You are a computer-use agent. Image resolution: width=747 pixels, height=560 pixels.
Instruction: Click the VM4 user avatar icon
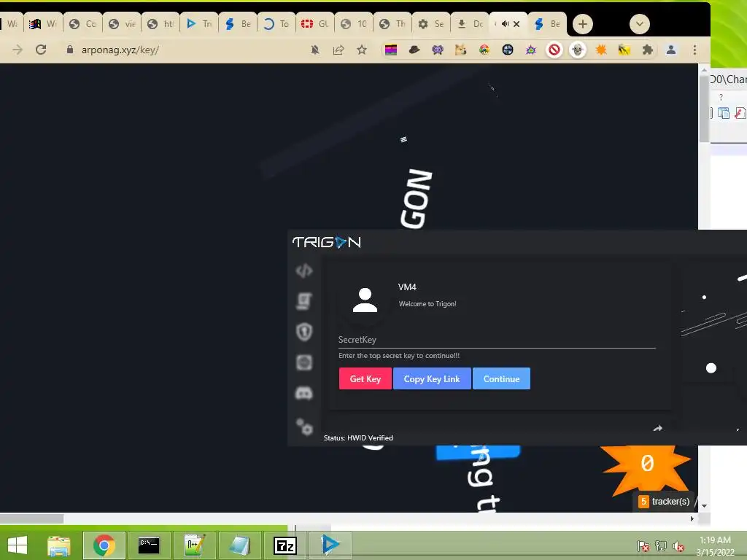(365, 300)
